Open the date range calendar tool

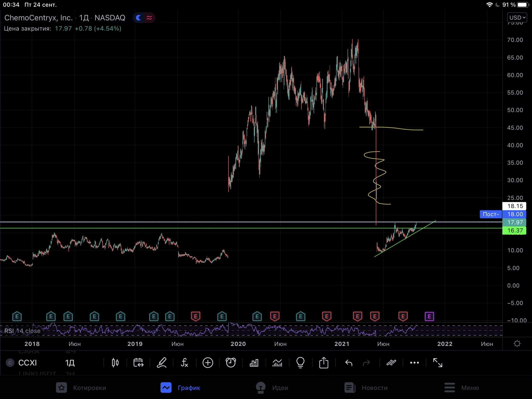point(138,363)
